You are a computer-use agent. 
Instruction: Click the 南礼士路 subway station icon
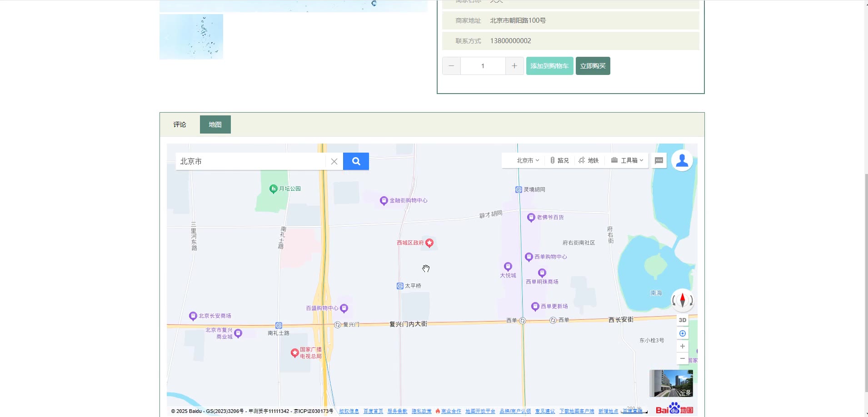(279, 326)
